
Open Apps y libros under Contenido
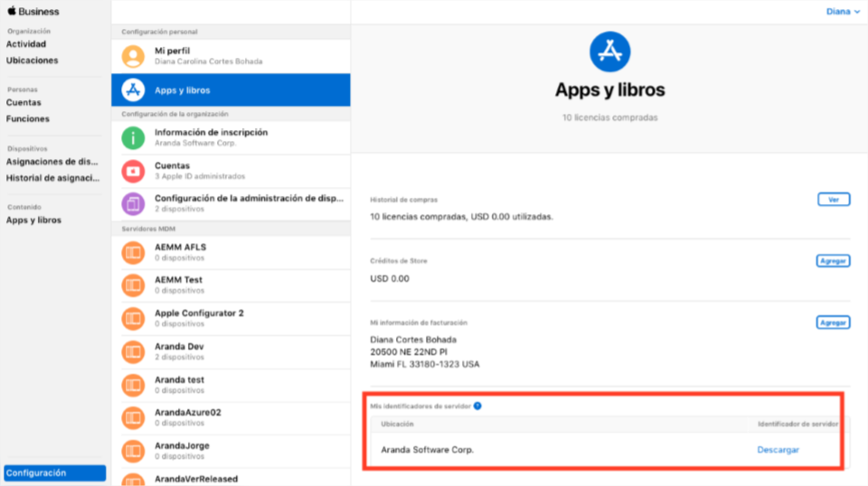(x=33, y=220)
